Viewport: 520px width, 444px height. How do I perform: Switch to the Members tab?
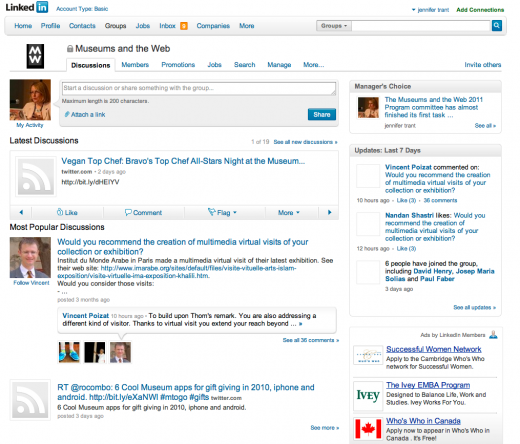135,65
